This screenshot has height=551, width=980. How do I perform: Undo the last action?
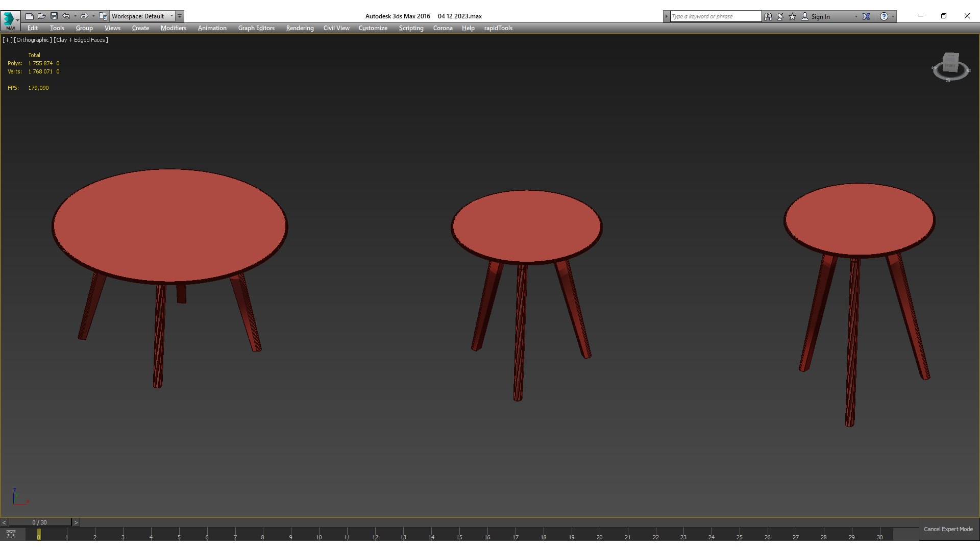[66, 16]
